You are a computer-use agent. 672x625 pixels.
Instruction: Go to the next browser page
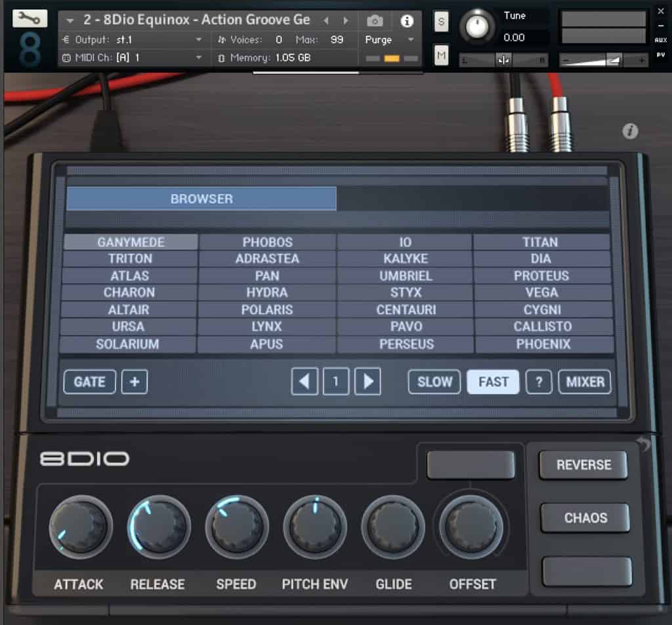367,381
